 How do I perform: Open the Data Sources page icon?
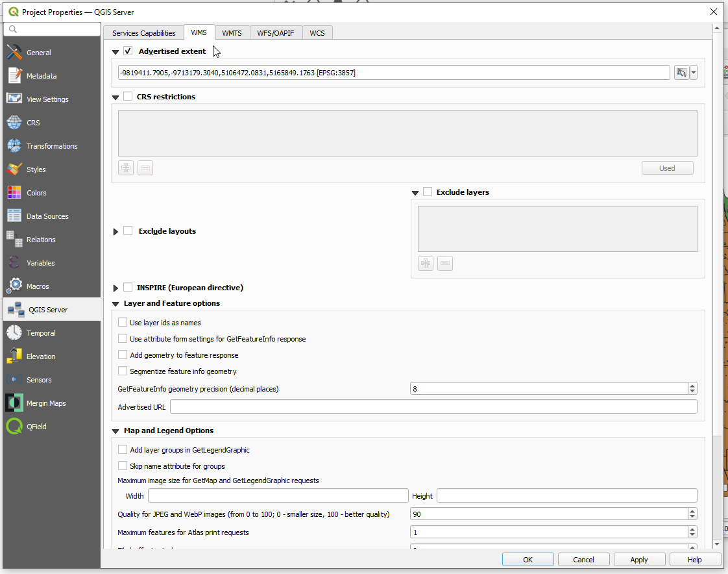tap(14, 216)
